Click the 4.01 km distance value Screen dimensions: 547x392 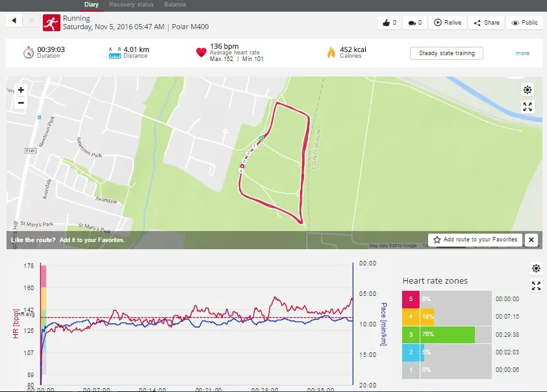[x=136, y=49]
